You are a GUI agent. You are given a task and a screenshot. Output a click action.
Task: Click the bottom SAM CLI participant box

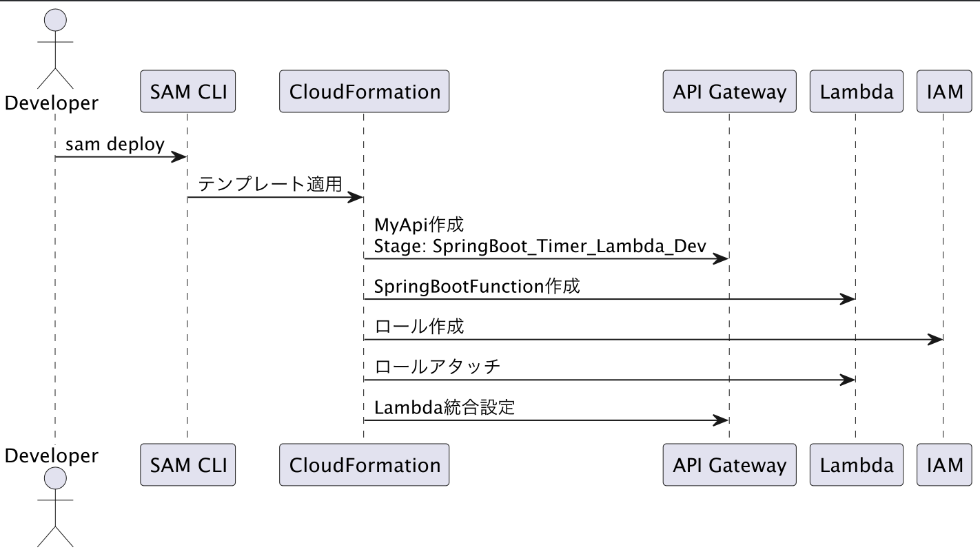187,464
